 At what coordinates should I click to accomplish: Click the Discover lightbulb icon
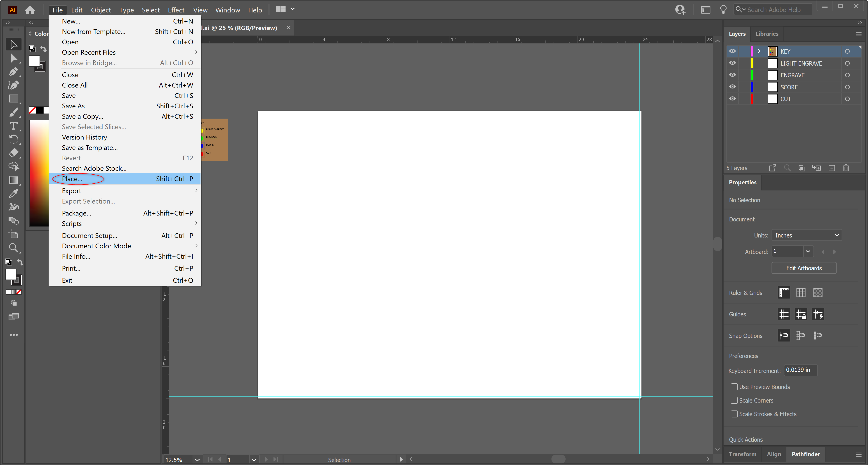click(723, 10)
